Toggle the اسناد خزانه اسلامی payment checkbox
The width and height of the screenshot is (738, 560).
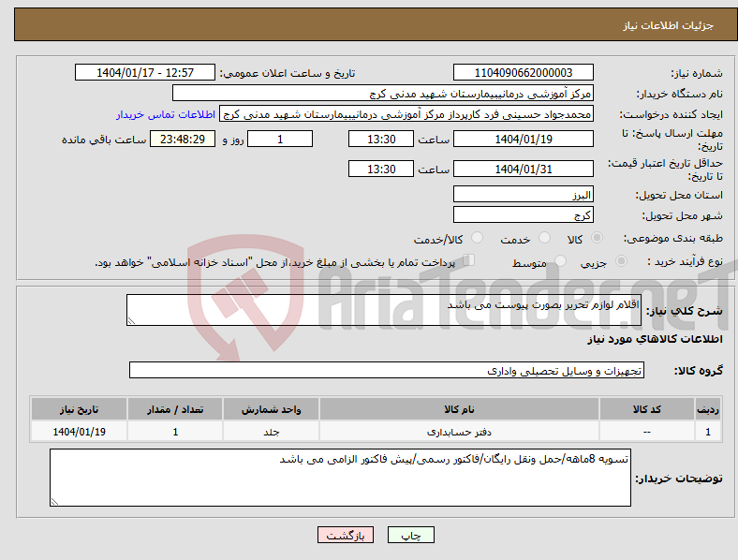(469, 260)
